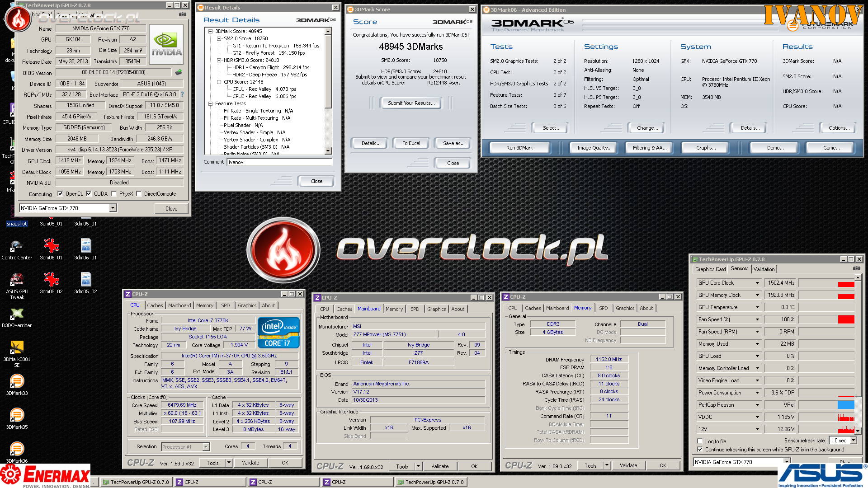Collapse the Feature Tests tree node
This screenshot has width=868, height=488.
pyautogui.click(x=211, y=103)
